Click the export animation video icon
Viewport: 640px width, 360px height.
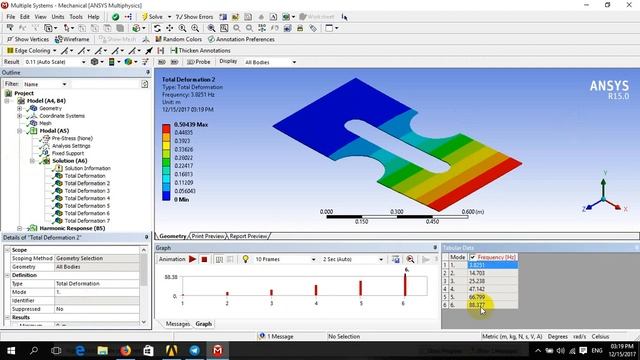(396, 259)
